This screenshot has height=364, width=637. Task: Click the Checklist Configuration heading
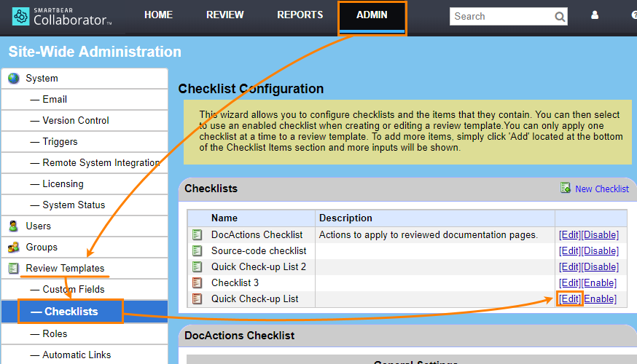pyautogui.click(x=251, y=89)
